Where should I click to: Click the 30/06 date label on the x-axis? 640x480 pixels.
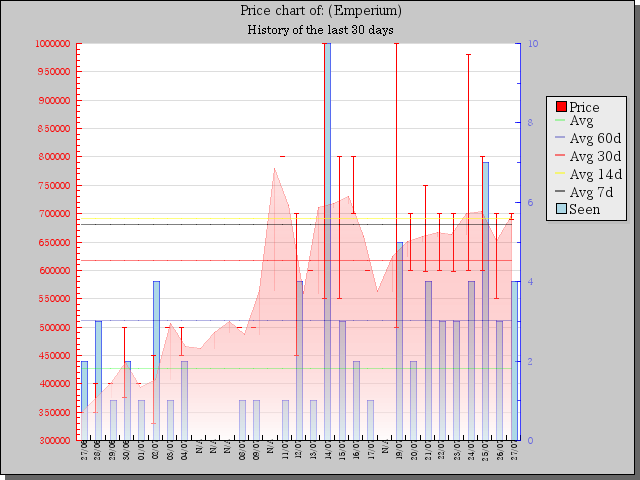tap(127, 451)
